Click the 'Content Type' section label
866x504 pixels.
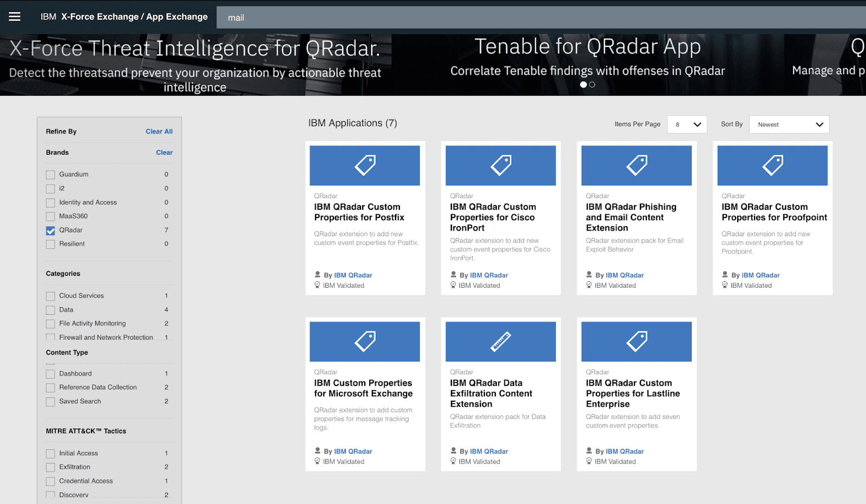[x=67, y=353]
